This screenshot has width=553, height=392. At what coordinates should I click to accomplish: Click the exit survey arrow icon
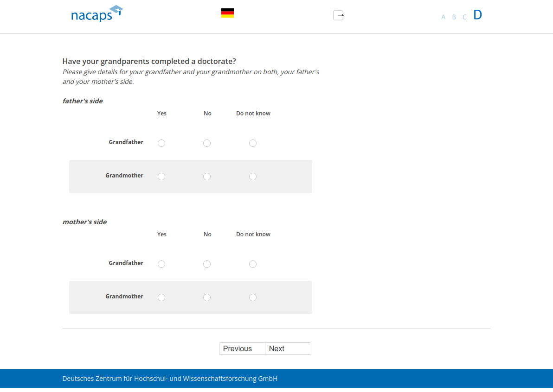tap(339, 15)
